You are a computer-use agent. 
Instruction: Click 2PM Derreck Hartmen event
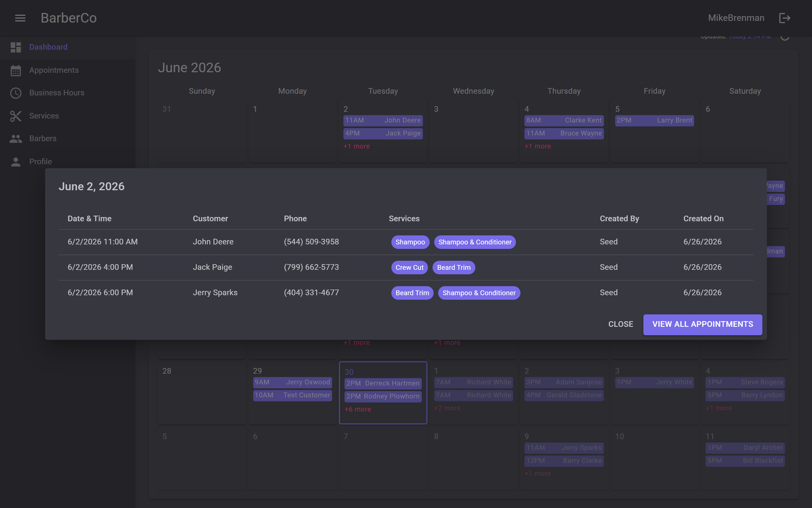[383, 384]
